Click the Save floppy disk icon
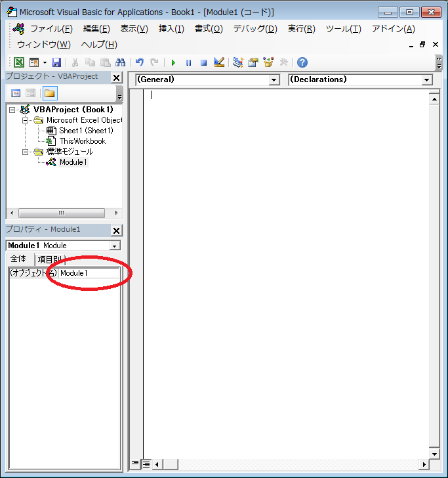Screen dimensions: 448x478 coord(56,62)
